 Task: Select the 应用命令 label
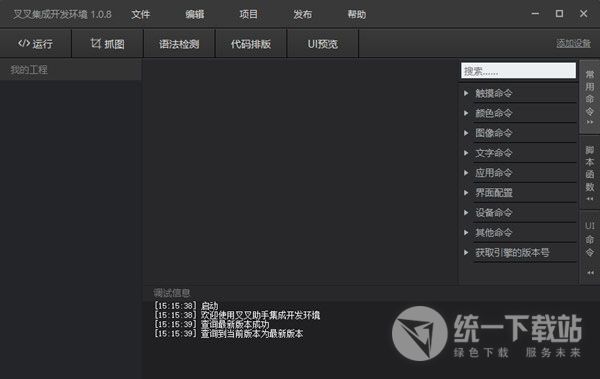(x=494, y=173)
